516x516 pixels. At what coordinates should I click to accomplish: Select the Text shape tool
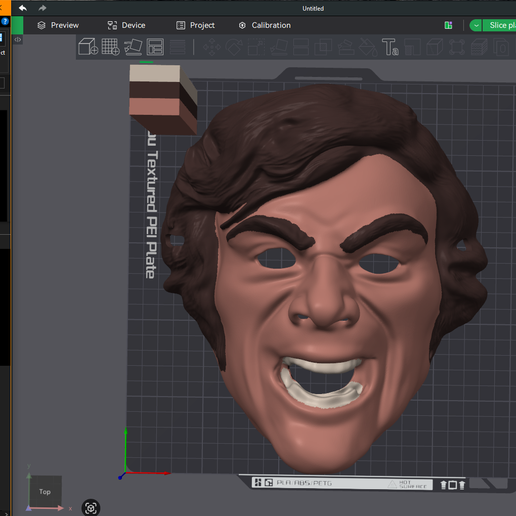pos(390,47)
